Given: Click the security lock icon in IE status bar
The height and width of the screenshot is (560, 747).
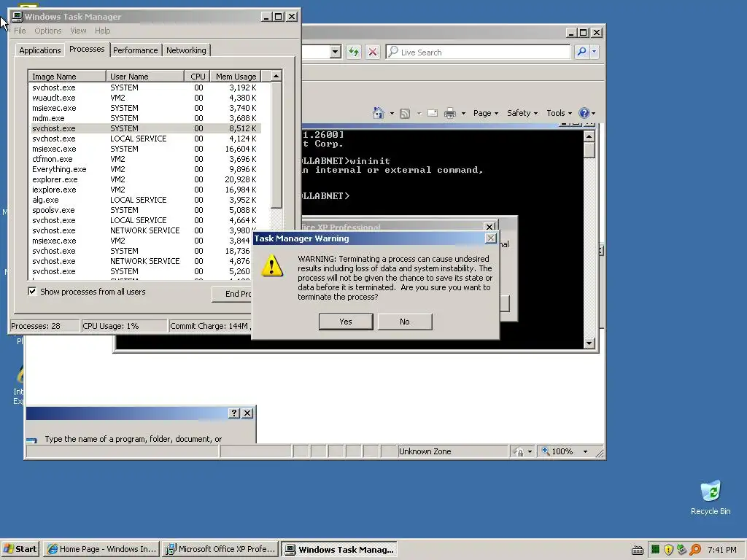Looking at the screenshot, I should click(519, 451).
